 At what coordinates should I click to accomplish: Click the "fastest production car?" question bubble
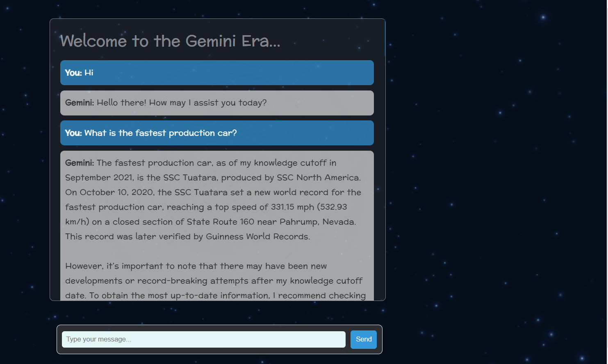tap(217, 133)
